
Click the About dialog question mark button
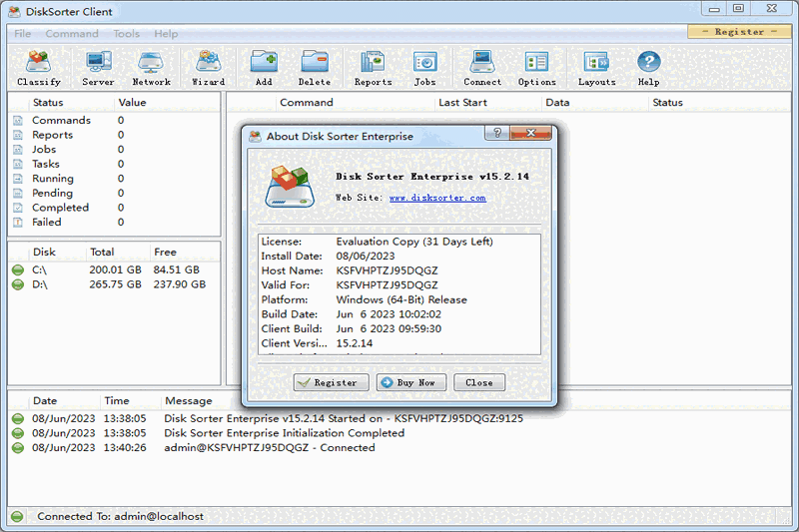(497, 133)
